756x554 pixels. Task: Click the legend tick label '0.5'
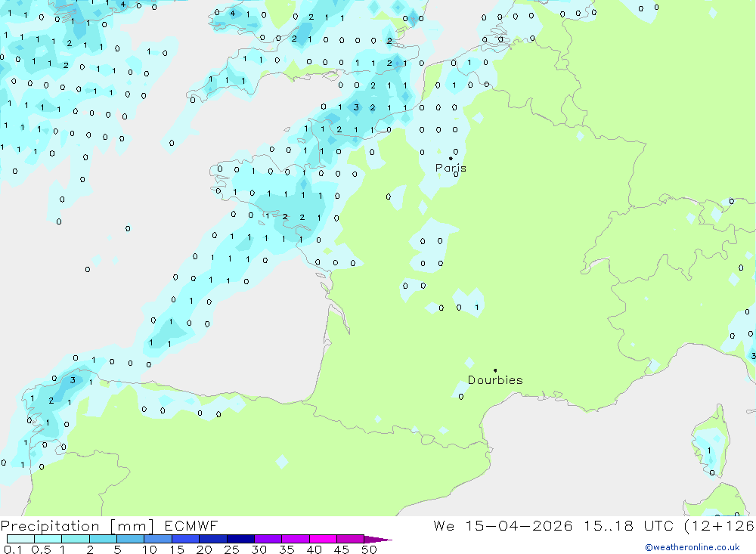point(41,549)
